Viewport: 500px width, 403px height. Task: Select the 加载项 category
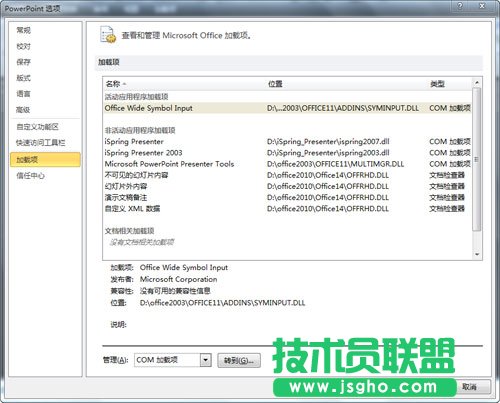pos(45,159)
